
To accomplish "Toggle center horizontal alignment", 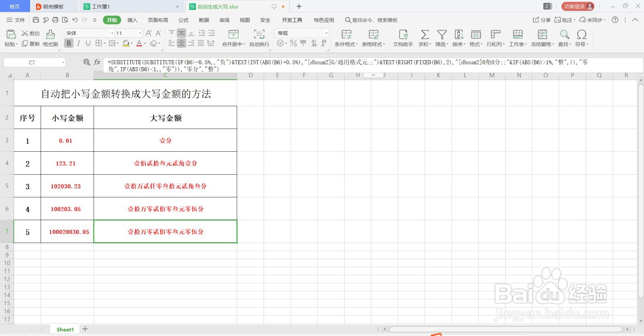I will coord(182,43).
